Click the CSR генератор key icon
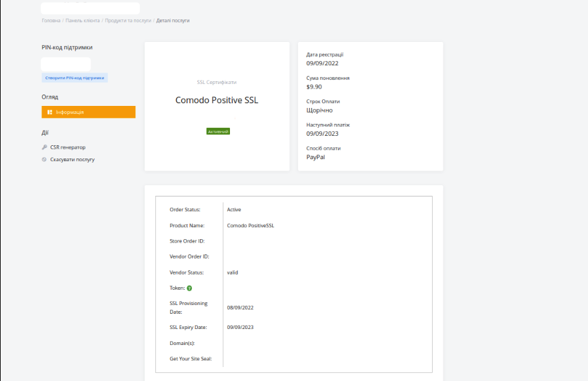 point(44,147)
